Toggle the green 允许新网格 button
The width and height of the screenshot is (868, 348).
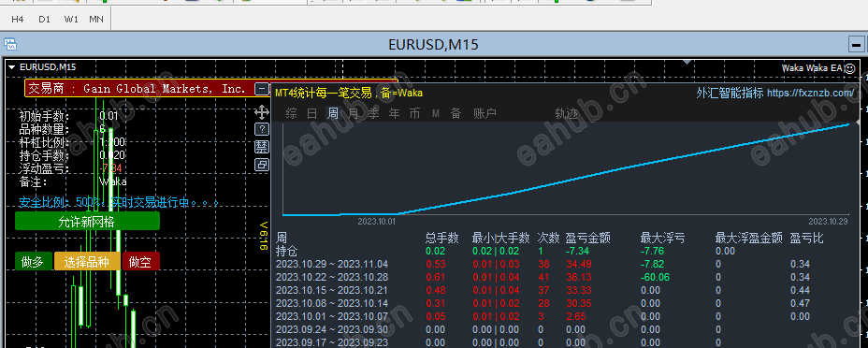87,221
